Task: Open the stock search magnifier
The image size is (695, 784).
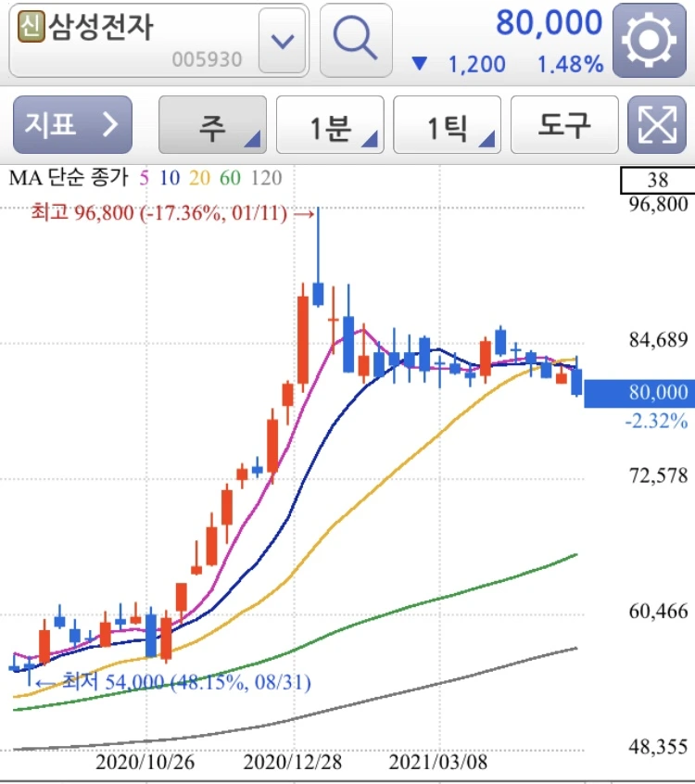Action: coord(356,40)
